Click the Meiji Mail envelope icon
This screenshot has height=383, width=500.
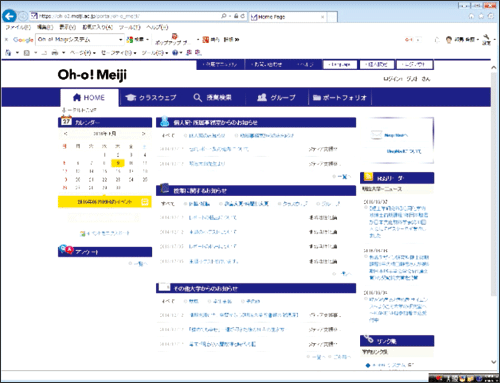pos(376,135)
